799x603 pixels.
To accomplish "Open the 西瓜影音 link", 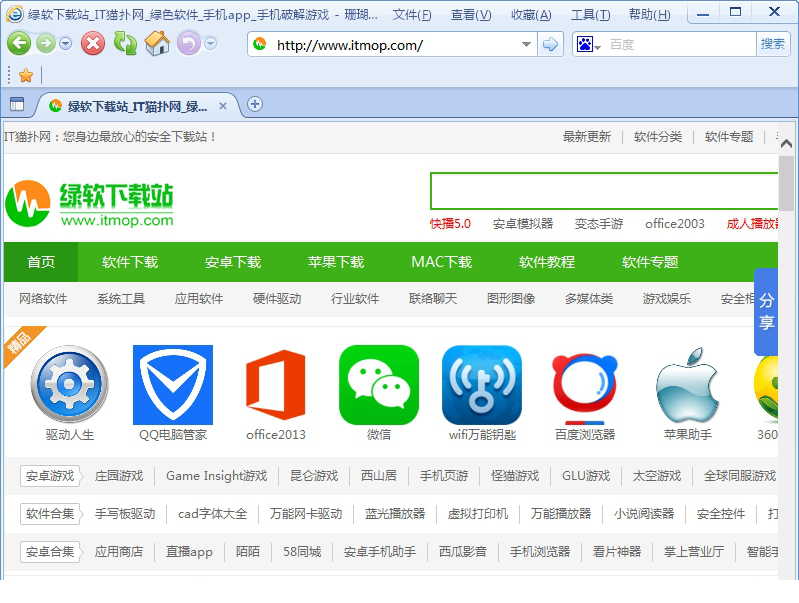I will point(463,552).
